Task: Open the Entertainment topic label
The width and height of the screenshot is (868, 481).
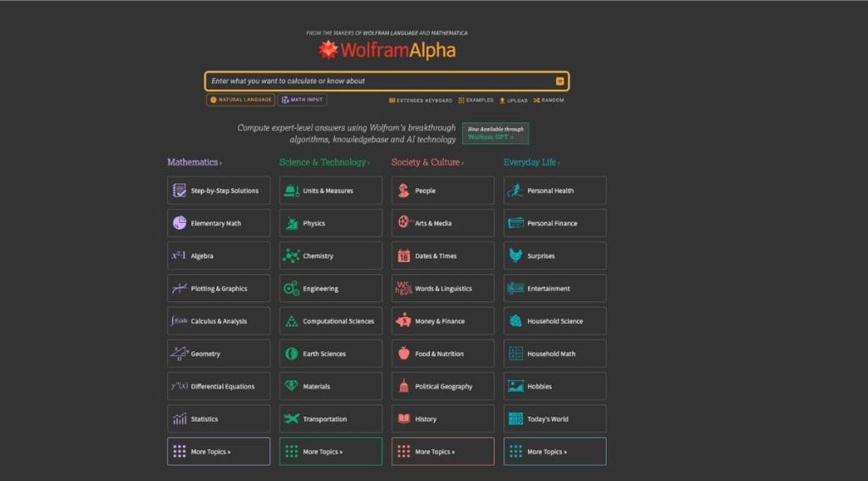Action: click(548, 288)
